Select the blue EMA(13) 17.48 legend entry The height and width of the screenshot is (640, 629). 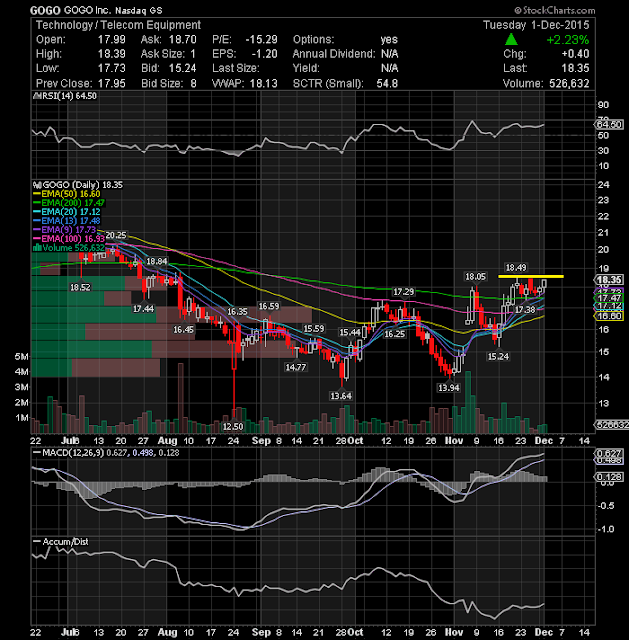pos(67,221)
